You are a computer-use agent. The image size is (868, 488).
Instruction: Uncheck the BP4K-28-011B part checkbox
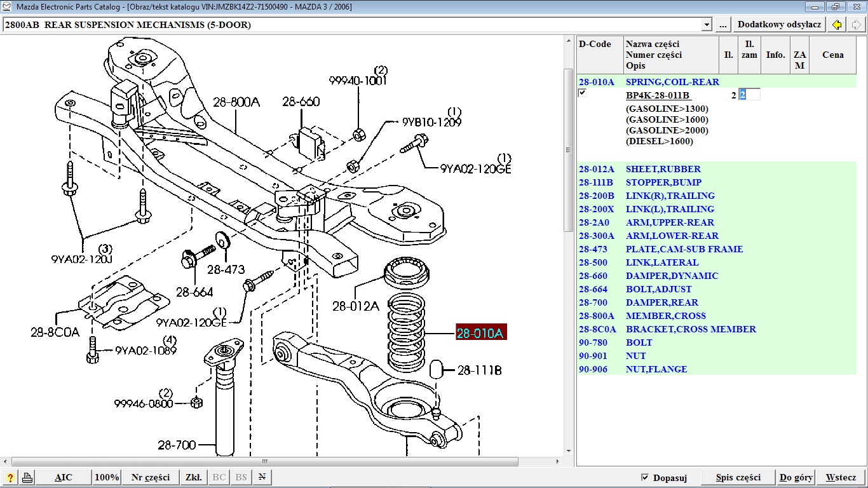[583, 93]
